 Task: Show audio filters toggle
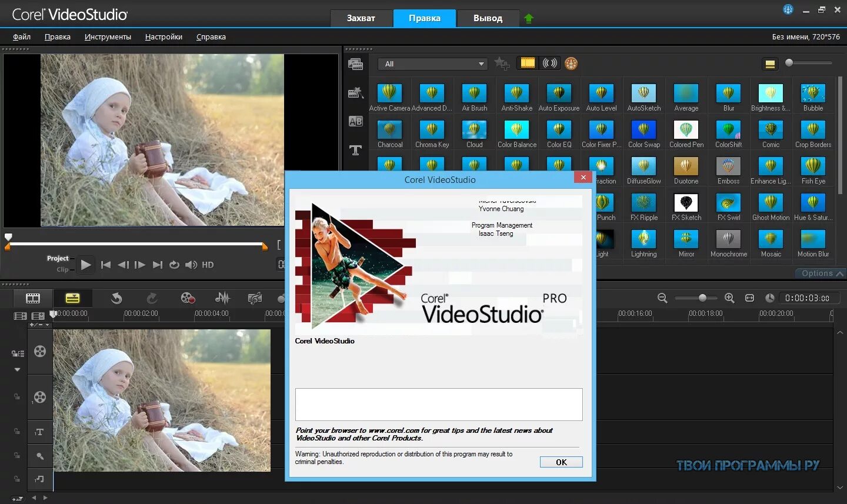pyautogui.click(x=550, y=63)
